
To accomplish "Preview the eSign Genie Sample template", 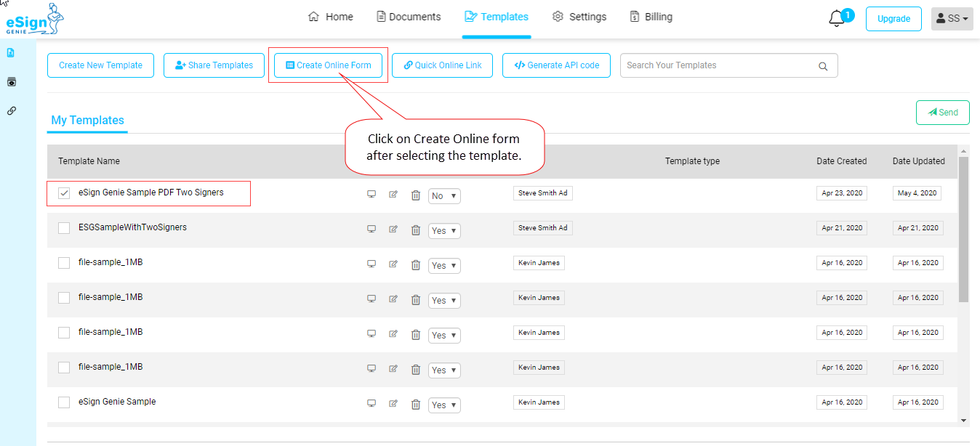I will [371, 403].
